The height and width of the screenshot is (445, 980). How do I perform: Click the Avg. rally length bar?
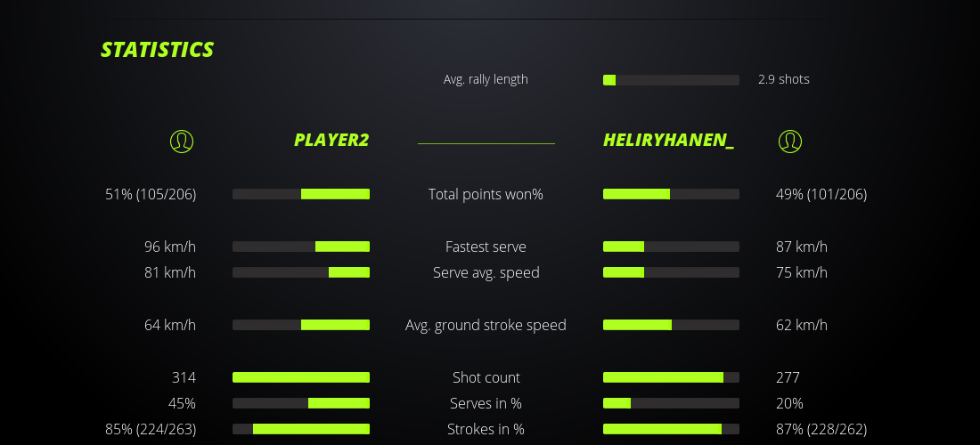(671, 80)
